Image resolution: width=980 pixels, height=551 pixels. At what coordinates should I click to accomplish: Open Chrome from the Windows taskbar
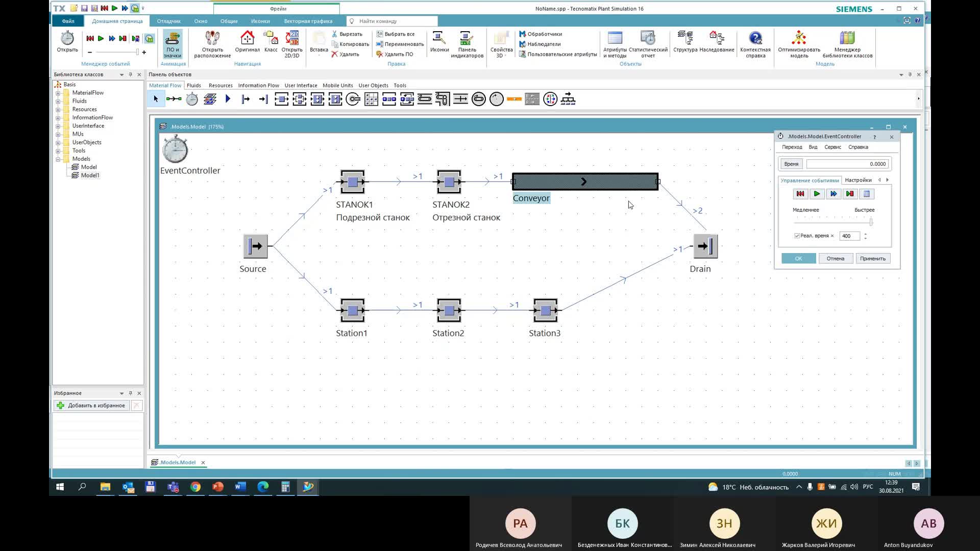195,487
